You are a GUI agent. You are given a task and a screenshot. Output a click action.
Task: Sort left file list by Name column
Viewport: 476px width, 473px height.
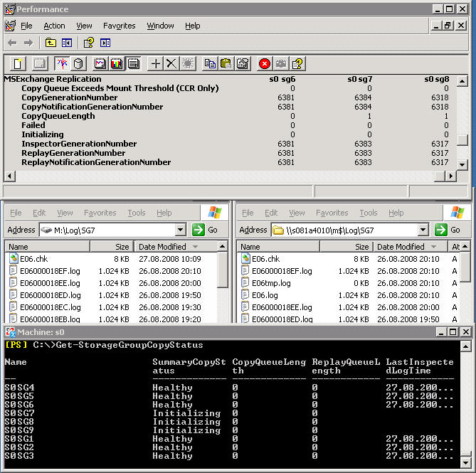point(48,247)
